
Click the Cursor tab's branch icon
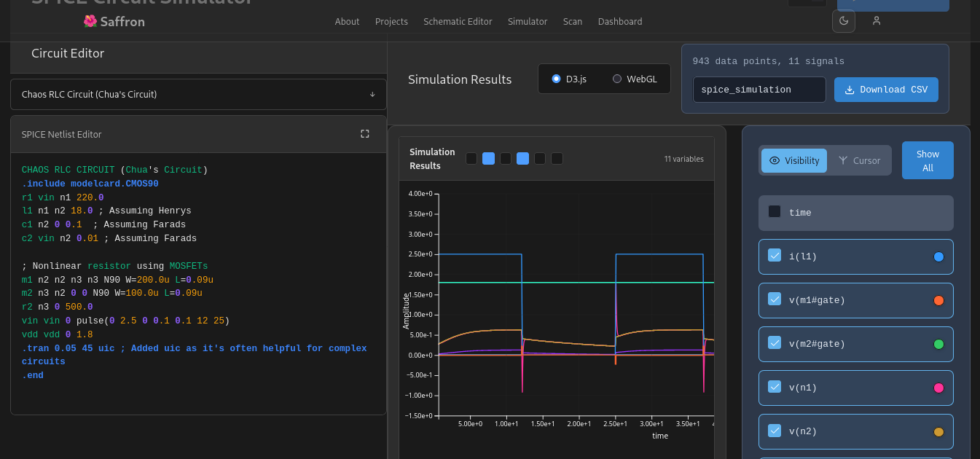click(843, 160)
